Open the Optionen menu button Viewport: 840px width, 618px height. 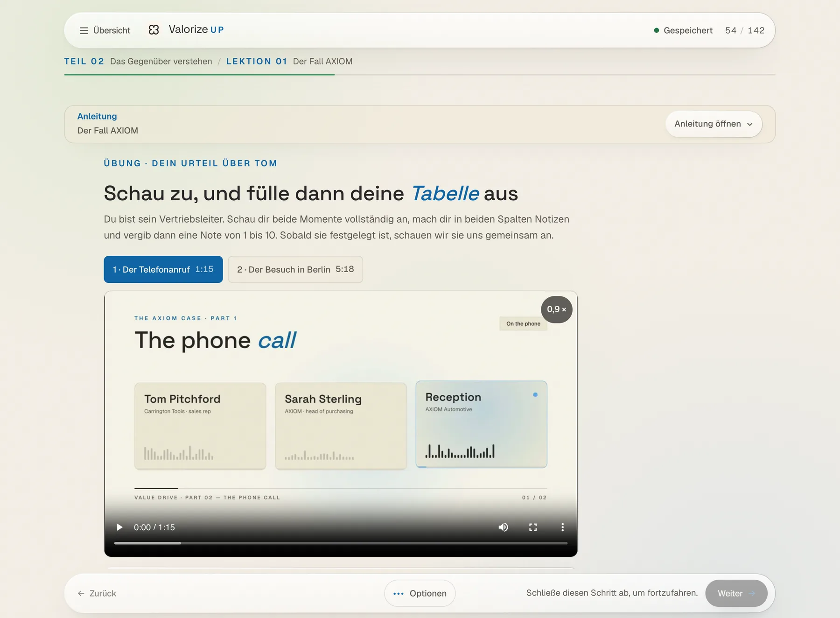420,593
